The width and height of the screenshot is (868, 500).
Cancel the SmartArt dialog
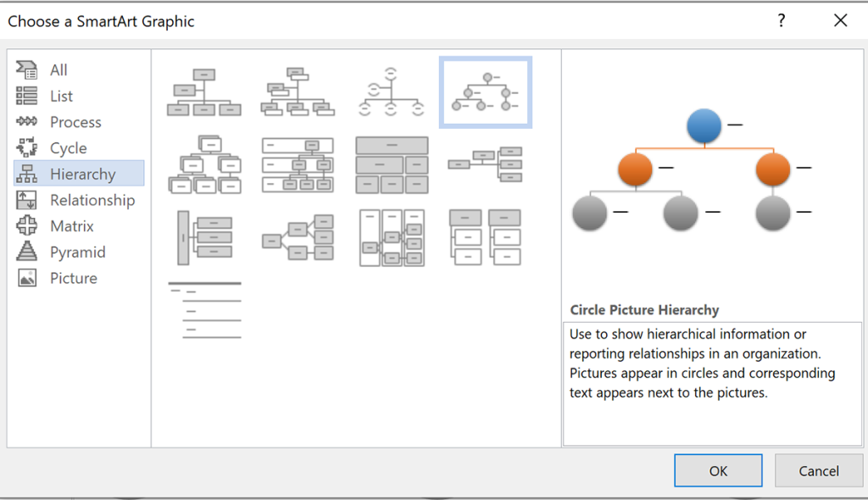pos(818,470)
